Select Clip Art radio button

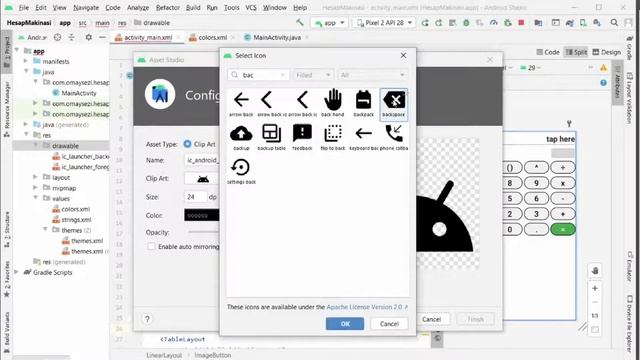click(x=187, y=144)
